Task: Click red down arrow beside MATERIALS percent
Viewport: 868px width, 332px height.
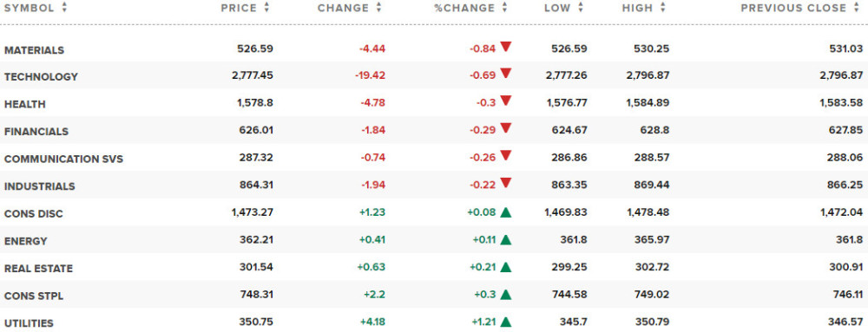Action: (x=505, y=47)
